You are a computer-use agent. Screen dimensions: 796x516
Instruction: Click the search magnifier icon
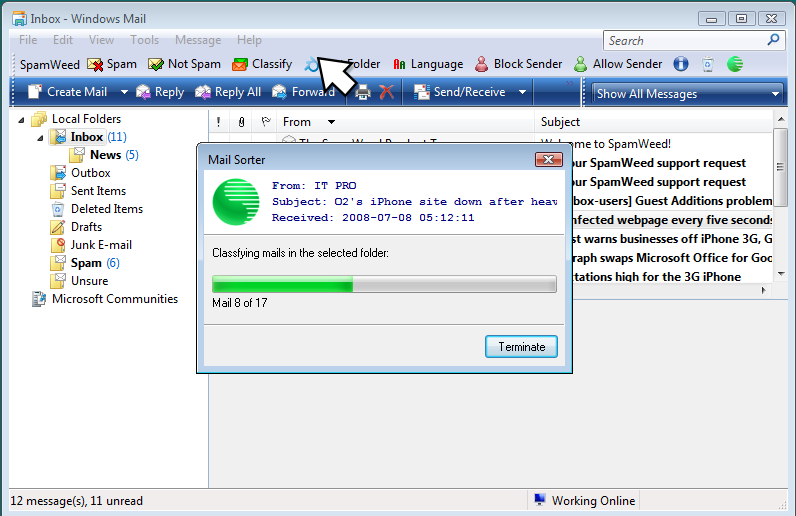pyautogui.click(x=773, y=40)
